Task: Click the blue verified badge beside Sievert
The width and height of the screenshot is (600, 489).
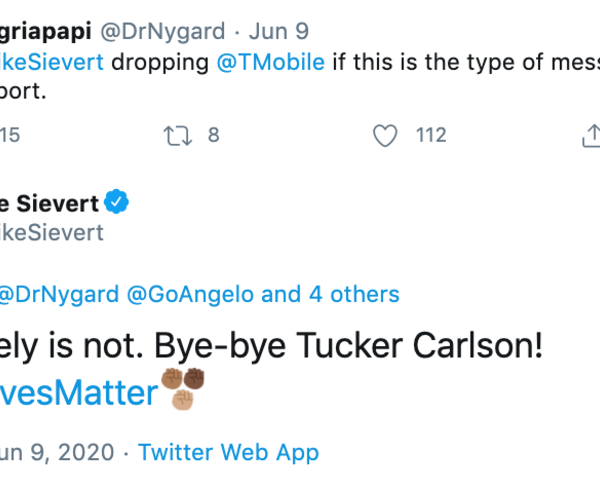Action: click(x=119, y=203)
